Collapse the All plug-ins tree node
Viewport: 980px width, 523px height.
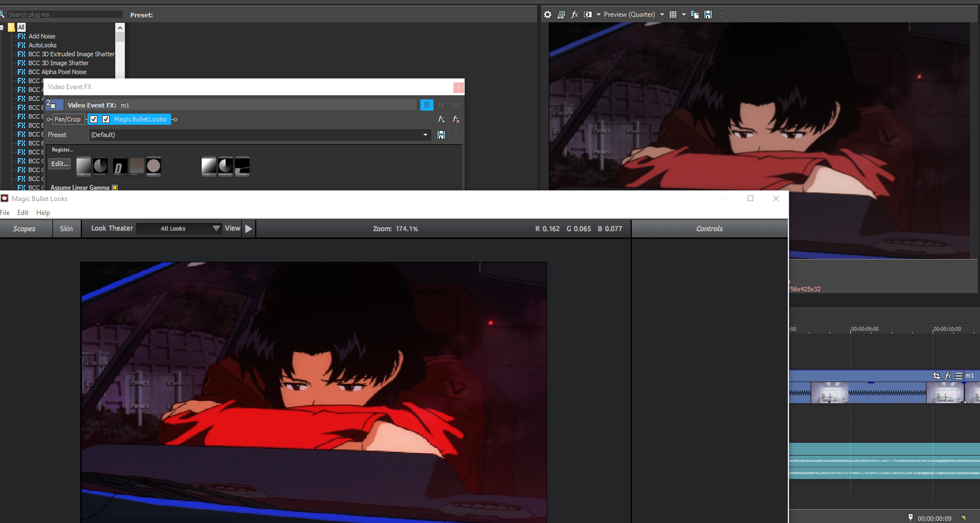click(x=2, y=27)
